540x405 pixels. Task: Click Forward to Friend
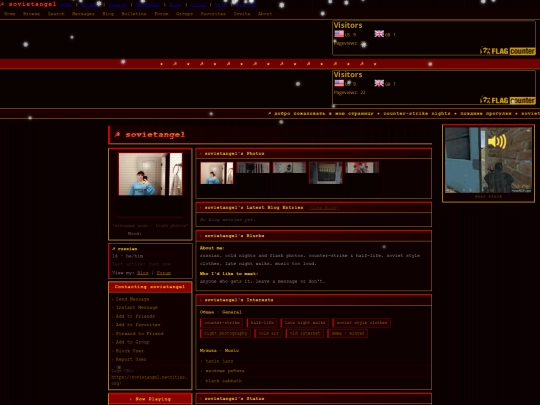pos(139,333)
